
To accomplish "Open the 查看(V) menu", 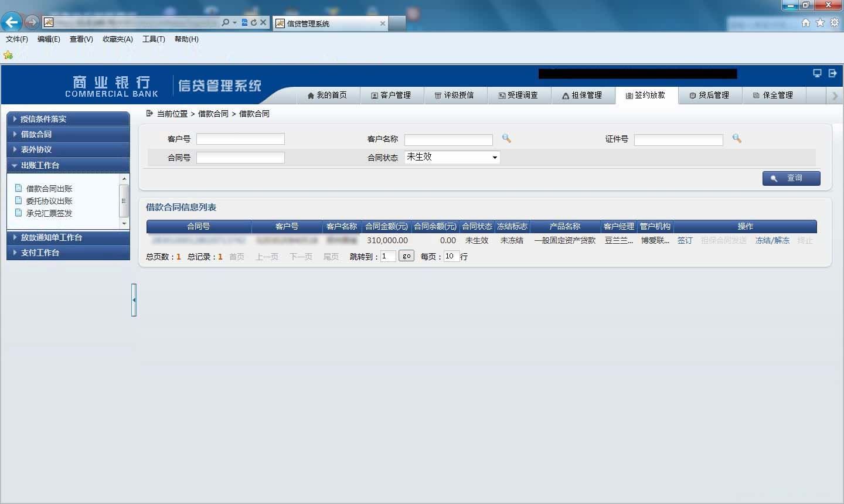I will coord(81,39).
